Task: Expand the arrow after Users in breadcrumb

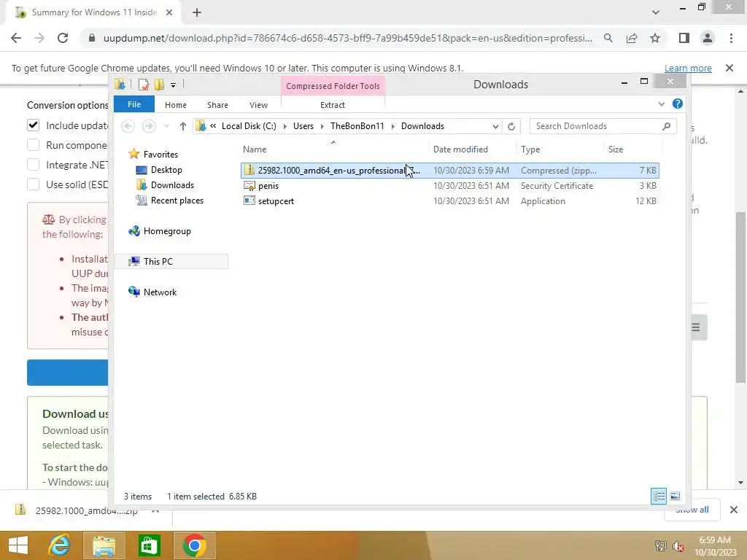Action: click(322, 126)
